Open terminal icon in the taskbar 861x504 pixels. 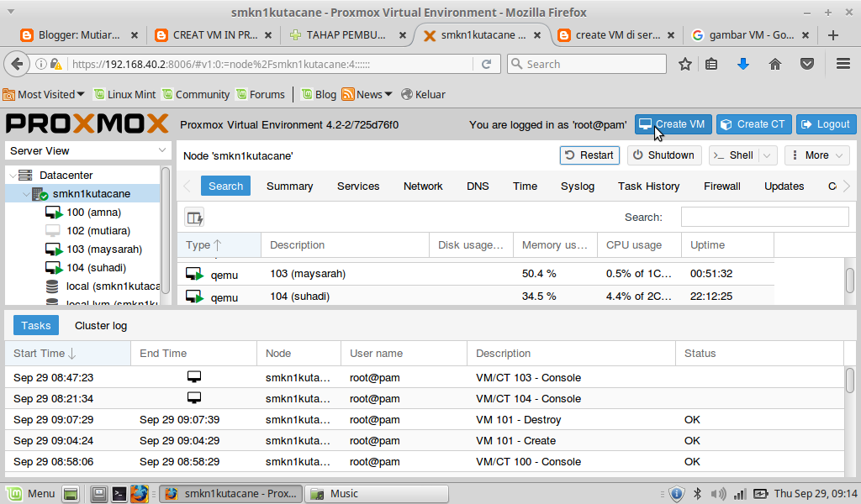pyautogui.click(x=119, y=494)
